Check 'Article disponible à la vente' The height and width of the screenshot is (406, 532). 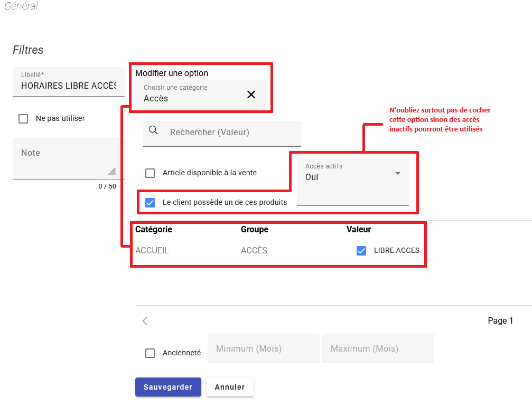pos(150,173)
